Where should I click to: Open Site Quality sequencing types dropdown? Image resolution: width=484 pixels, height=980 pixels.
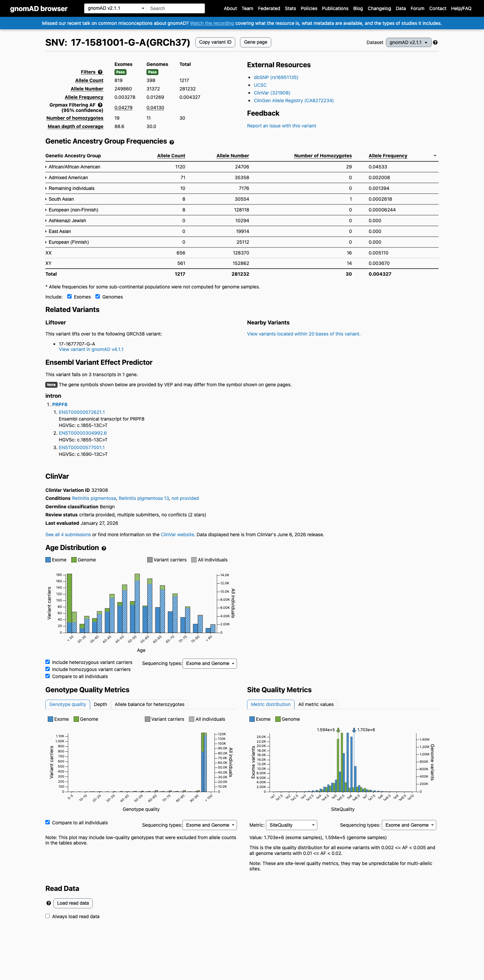pos(409,825)
